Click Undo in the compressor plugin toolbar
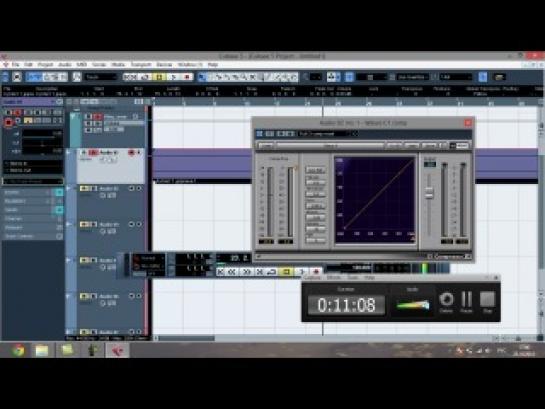Image resolution: width=545 pixels, height=409 pixels. tap(266, 146)
